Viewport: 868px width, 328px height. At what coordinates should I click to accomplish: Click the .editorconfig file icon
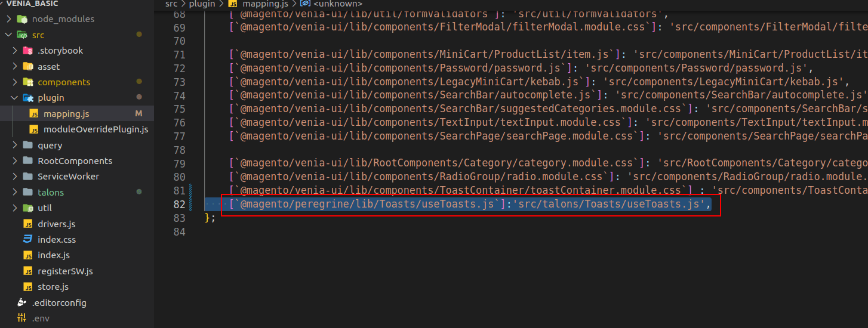(x=21, y=303)
